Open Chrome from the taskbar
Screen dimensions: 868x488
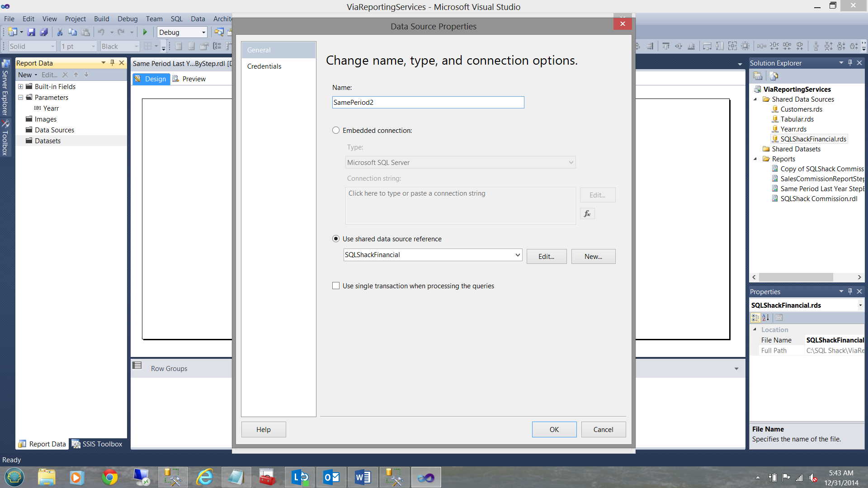(x=109, y=477)
